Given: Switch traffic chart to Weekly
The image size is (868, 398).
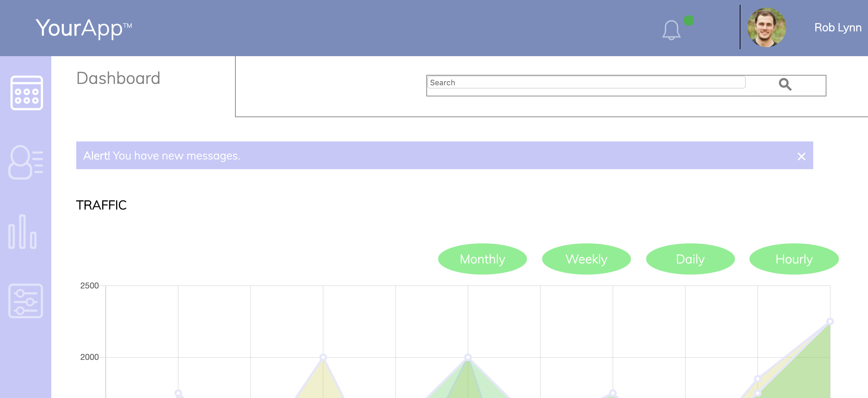Looking at the screenshot, I should [586, 259].
